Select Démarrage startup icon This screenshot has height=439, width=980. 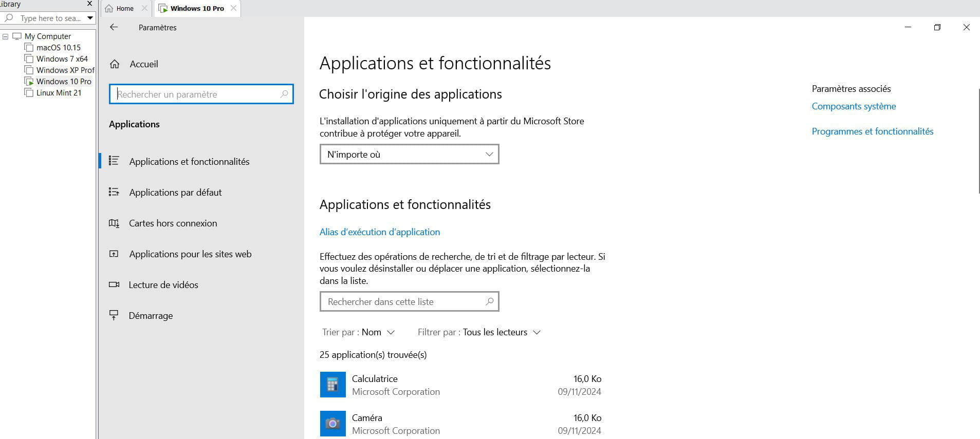114,315
